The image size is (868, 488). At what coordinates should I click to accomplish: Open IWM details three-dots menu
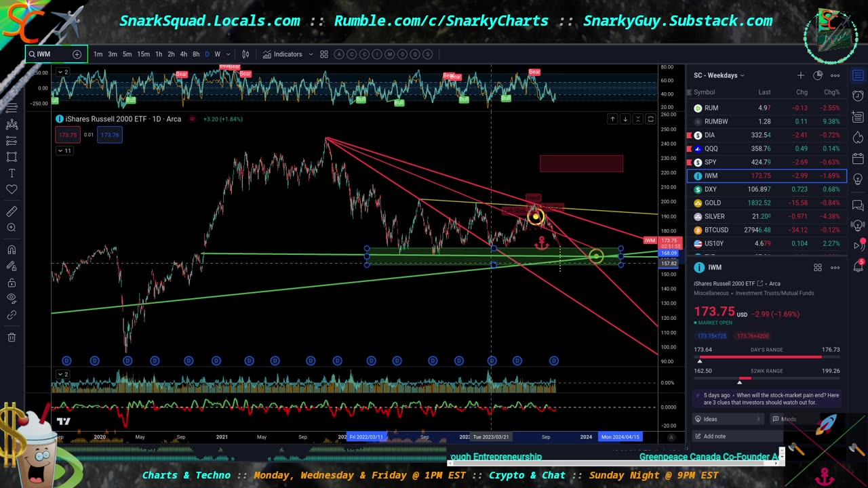click(x=835, y=268)
